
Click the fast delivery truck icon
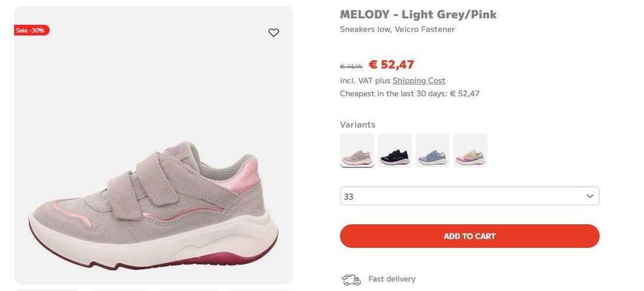(351, 279)
